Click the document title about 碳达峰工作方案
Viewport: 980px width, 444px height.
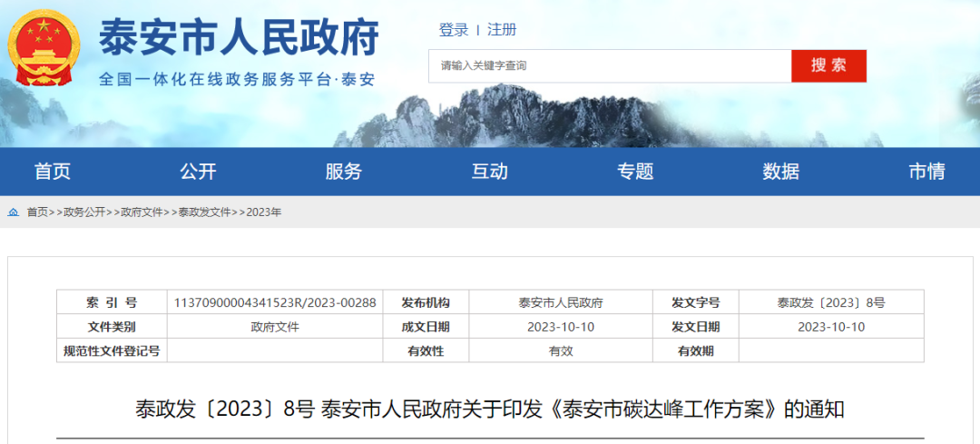point(490,409)
